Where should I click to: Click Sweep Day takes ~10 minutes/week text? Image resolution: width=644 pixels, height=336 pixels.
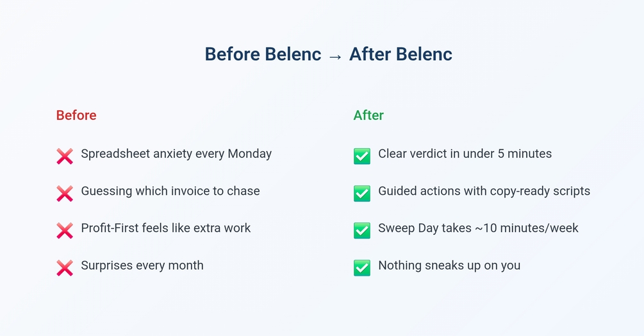pos(478,228)
